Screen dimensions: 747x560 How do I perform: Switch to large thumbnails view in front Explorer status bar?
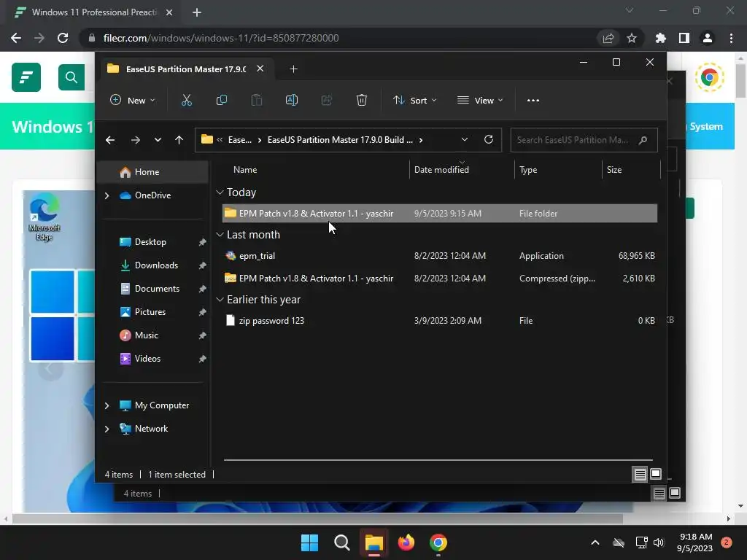(x=656, y=474)
